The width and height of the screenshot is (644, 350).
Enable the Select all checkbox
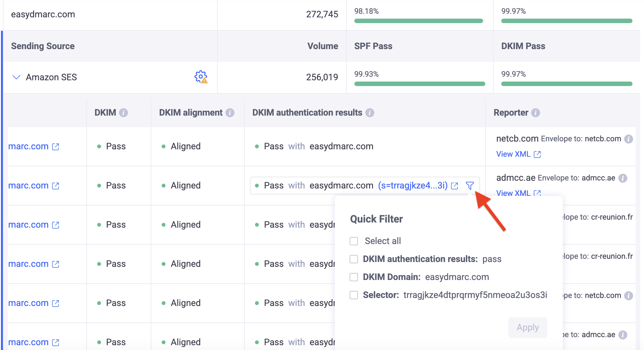pos(354,241)
